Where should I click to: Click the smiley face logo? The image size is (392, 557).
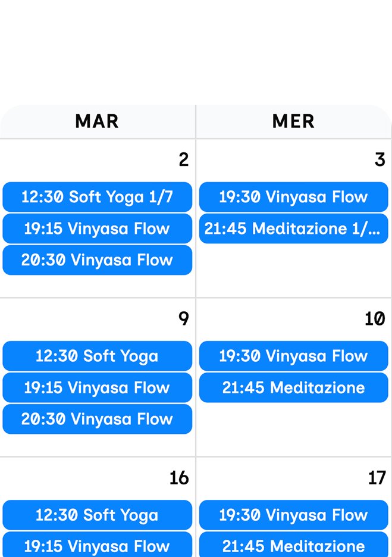tap(196, 39)
